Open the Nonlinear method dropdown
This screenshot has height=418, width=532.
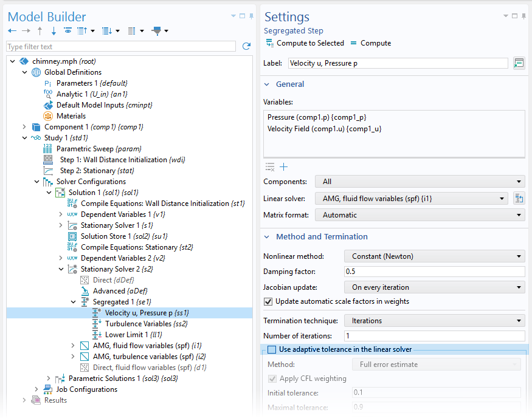click(434, 256)
